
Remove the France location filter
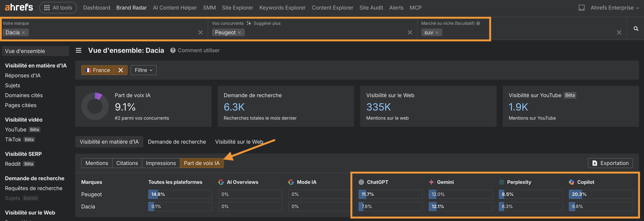(121, 70)
